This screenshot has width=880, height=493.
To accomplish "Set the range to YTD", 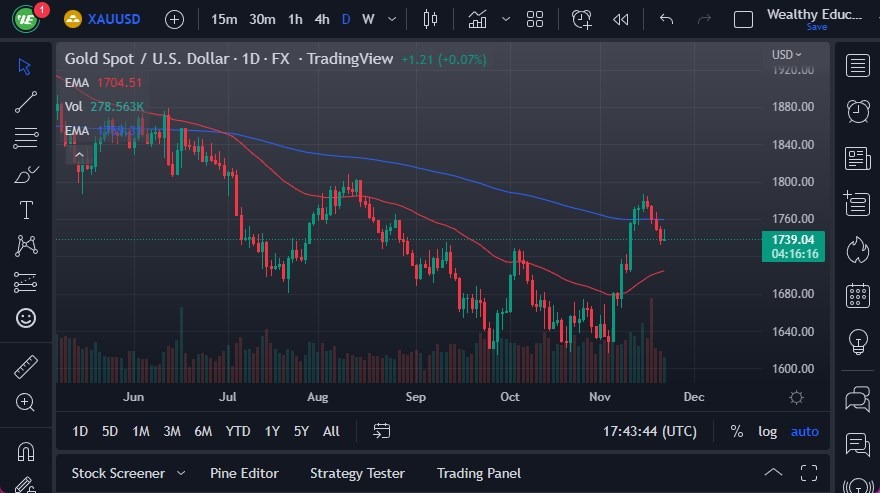I will tap(238, 431).
